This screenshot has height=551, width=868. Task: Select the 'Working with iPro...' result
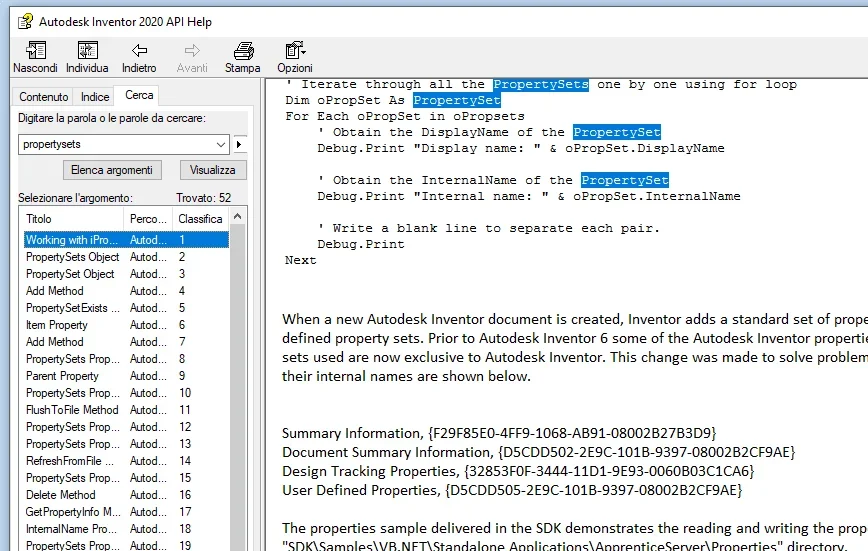126,240
